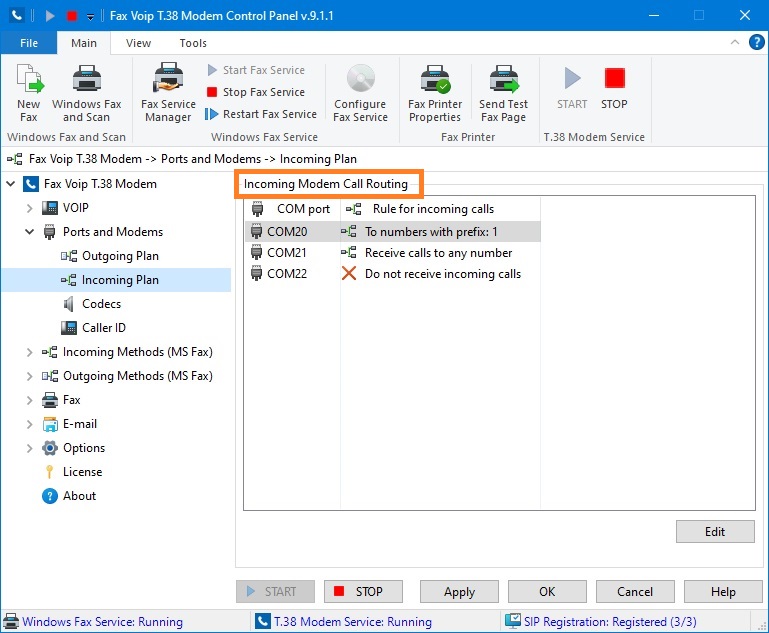Send Test Fax Page
This screenshot has width=769, height=633.
(x=504, y=93)
